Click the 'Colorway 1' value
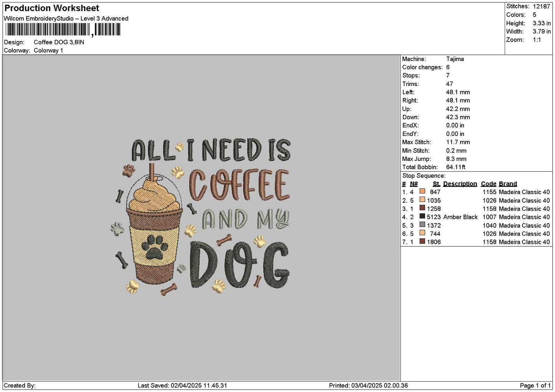555x392 pixels. [x=48, y=51]
